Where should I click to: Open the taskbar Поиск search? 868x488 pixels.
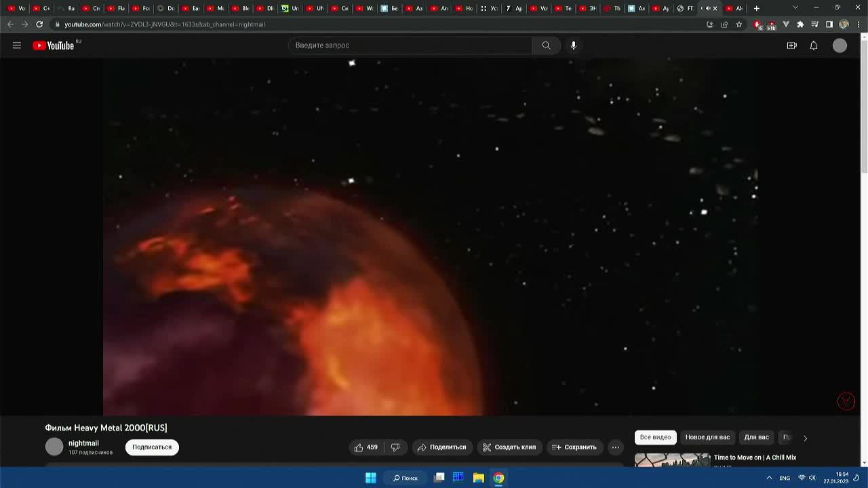click(405, 478)
